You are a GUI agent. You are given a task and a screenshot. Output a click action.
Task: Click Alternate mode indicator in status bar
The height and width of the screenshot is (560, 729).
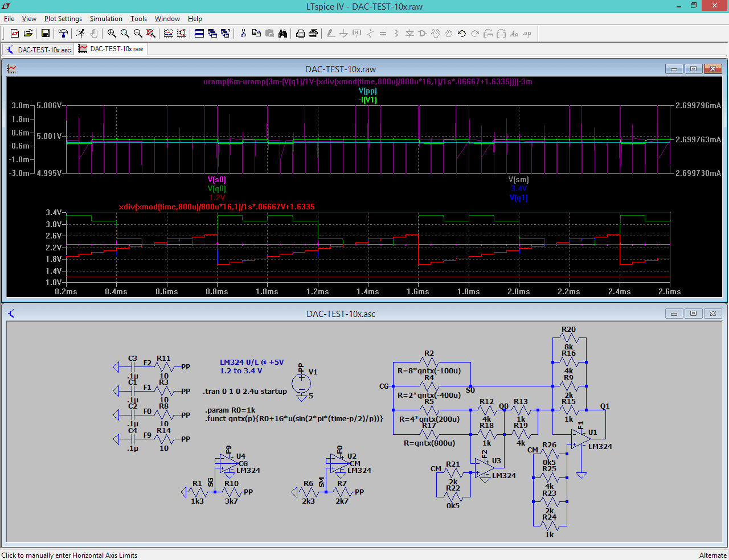(713, 555)
